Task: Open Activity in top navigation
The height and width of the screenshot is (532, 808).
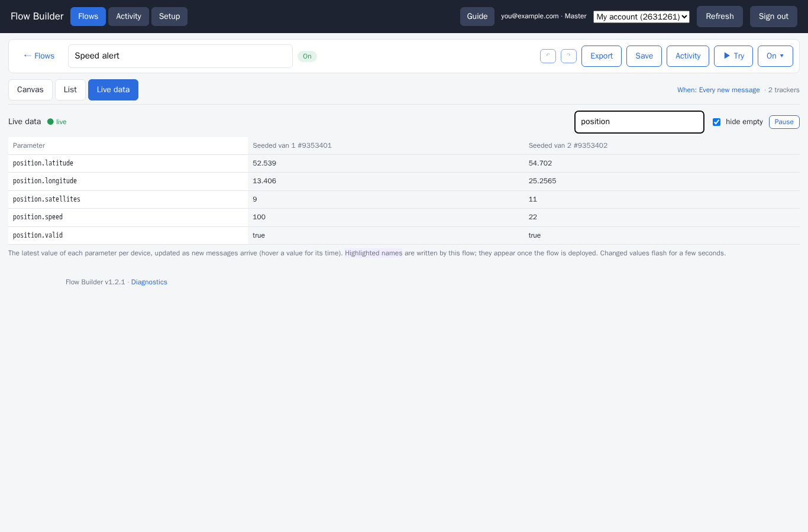Action: pyautogui.click(x=128, y=17)
